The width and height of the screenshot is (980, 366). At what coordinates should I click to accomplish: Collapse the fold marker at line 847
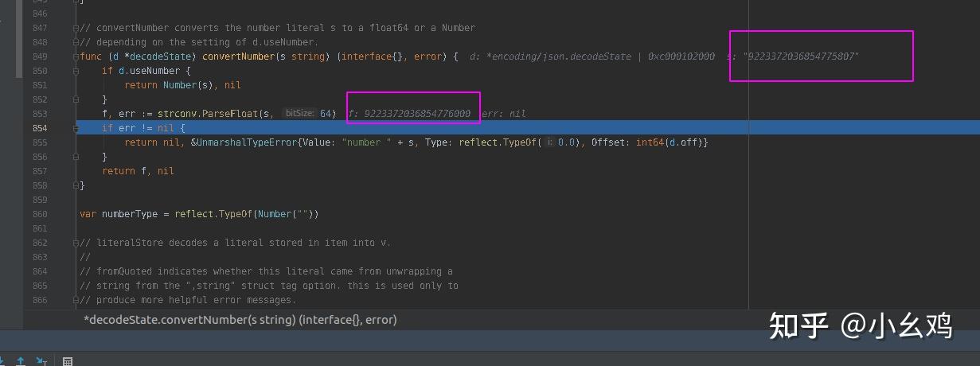click(x=76, y=28)
